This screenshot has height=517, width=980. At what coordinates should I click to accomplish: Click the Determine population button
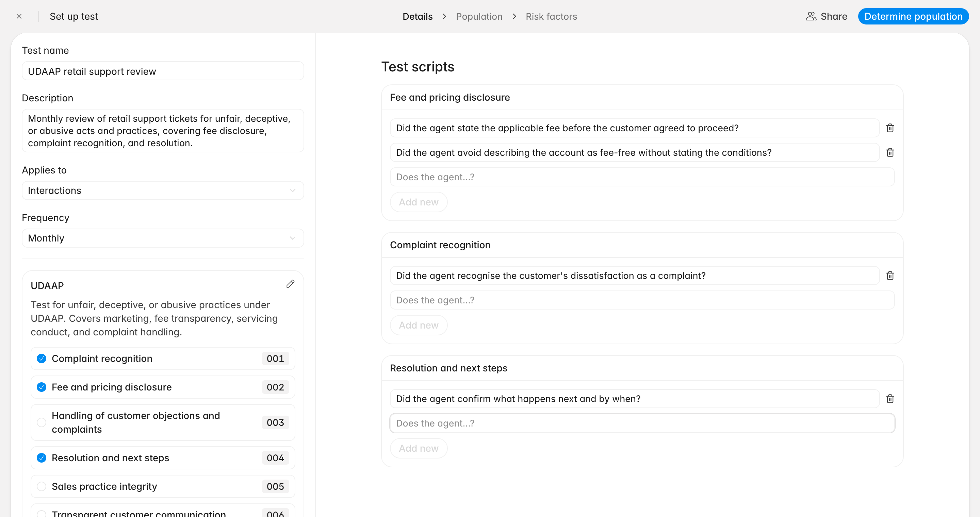tap(913, 16)
